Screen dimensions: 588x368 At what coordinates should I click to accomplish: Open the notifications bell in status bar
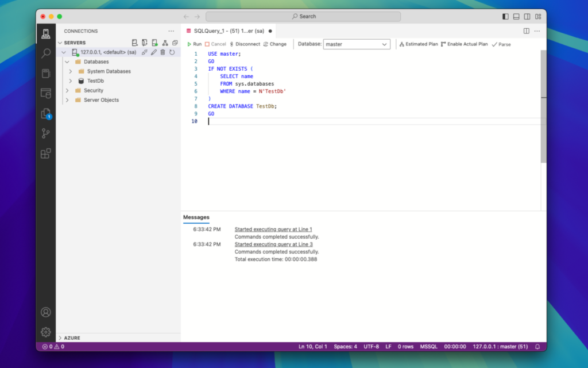(537, 347)
